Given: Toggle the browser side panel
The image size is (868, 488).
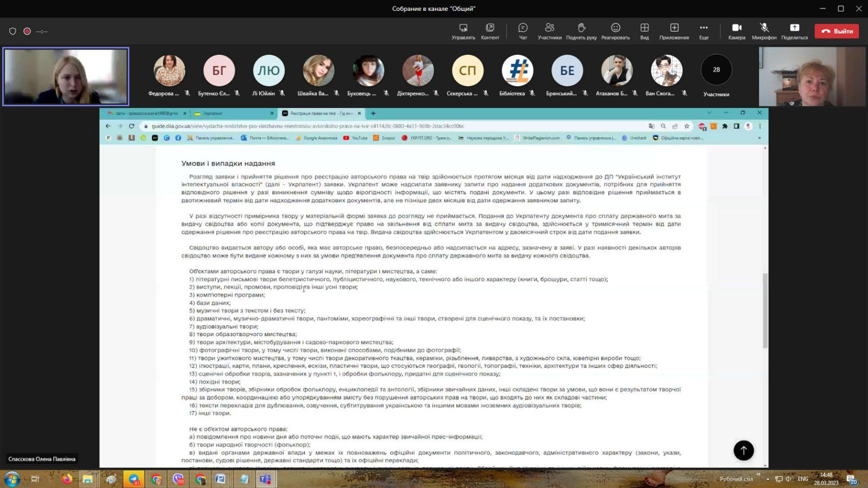Looking at the screenshot, I should pyautogui.click(x=736, y=126).
